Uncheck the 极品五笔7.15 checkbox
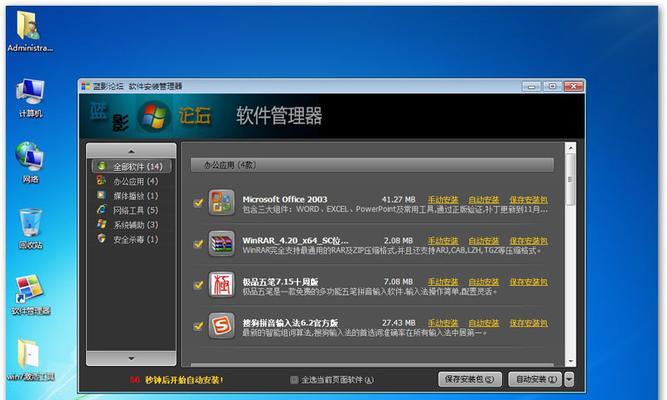Viewport: 667px width, 400px height. pyautogui.click(x=198, y=285)
